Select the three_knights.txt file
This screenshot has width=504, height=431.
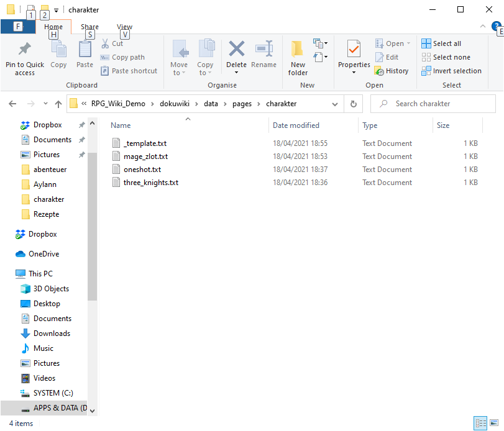point(151,183)
